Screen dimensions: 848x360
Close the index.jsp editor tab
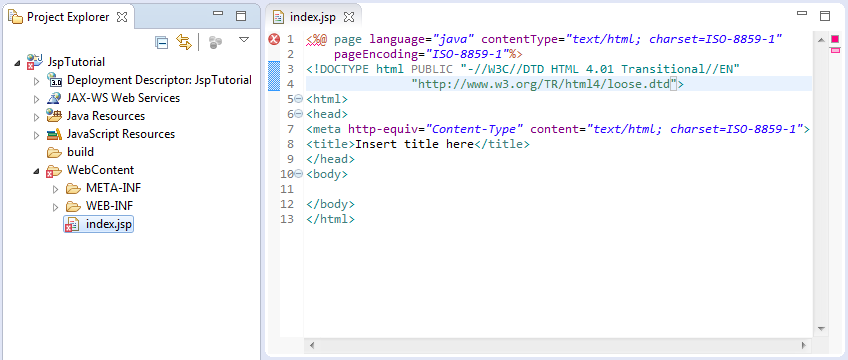click(349, 17)
